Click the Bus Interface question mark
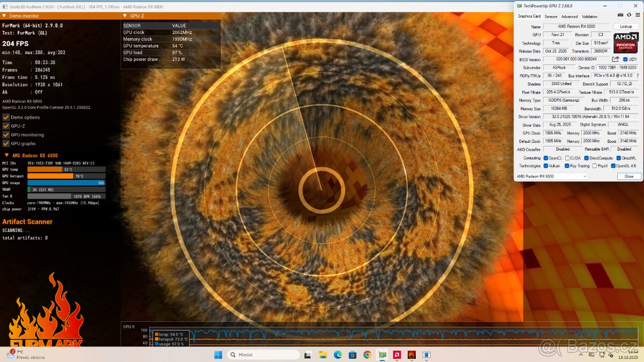Viewport: 644px width, 362px height. (x=637, y=76)
